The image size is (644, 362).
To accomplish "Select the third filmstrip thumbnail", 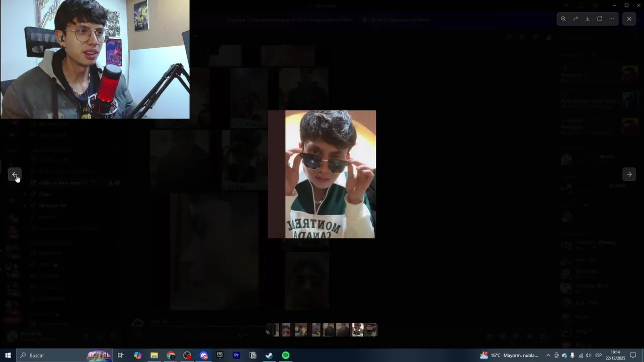I will (x=301, y=330).
